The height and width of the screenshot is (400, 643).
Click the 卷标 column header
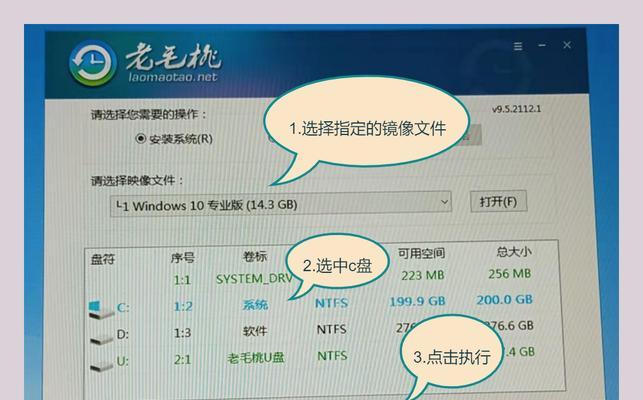[255, 256]
